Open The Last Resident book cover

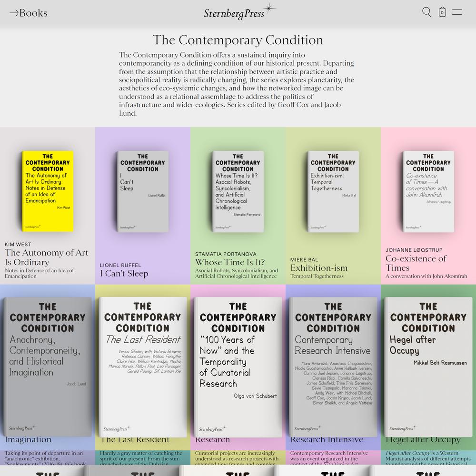point(143,367)
